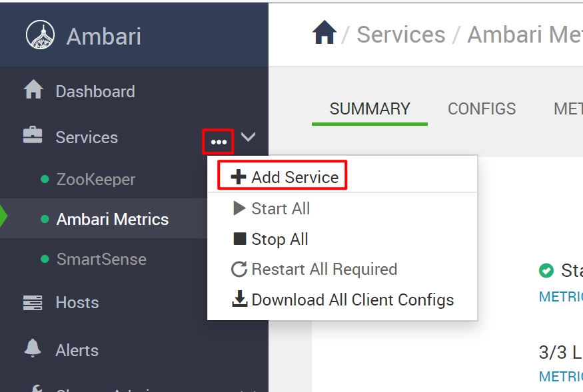Click the Dashboard house icon in sidebar
The height and width of the screenshot is (392, 583).
pos(33,90)
